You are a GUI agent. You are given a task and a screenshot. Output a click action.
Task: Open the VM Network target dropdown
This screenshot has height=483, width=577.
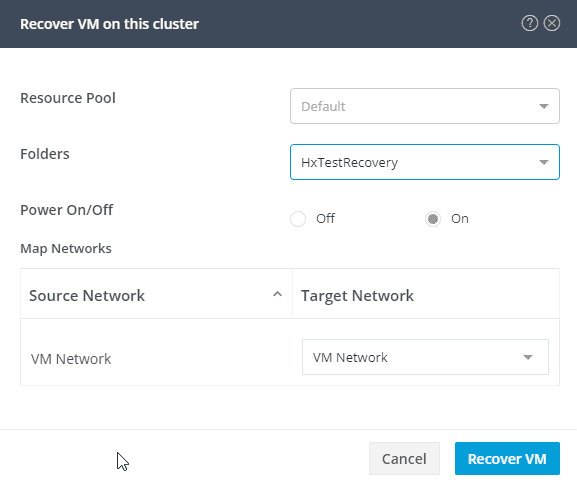click(425, 357)
